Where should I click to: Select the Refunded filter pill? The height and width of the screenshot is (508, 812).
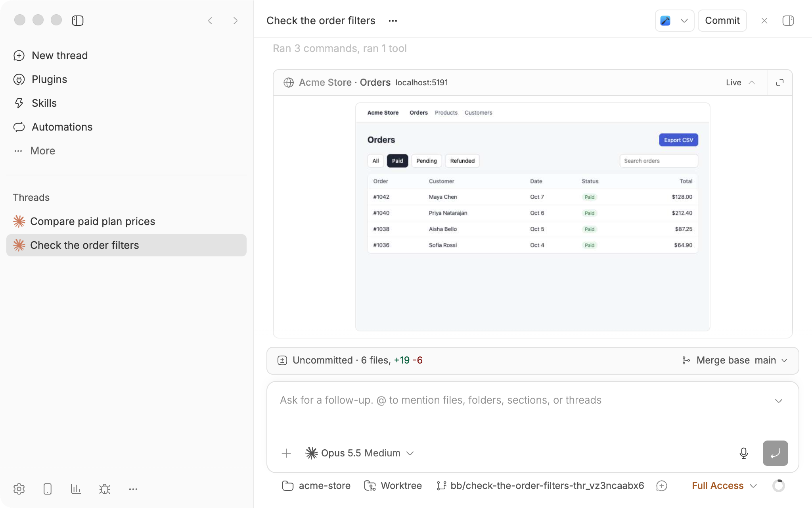pyautogui.click(x=462, y=161)
